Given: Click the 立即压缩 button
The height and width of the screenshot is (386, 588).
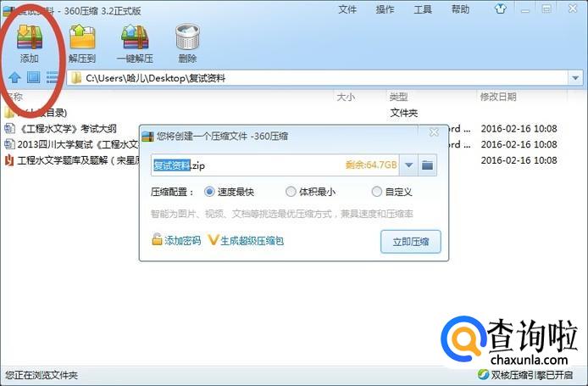Looking at the screenshot, I should tap(411, 242).
